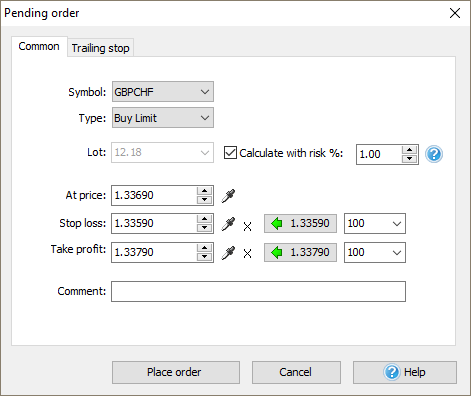
Task: Pick Take profit level with eyedropper
Action: [228, 253]
